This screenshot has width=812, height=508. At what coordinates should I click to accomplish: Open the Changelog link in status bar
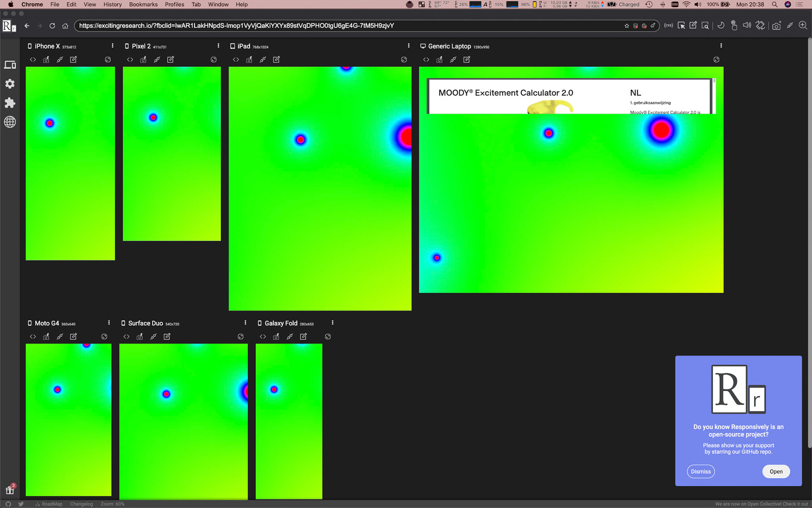82,504
